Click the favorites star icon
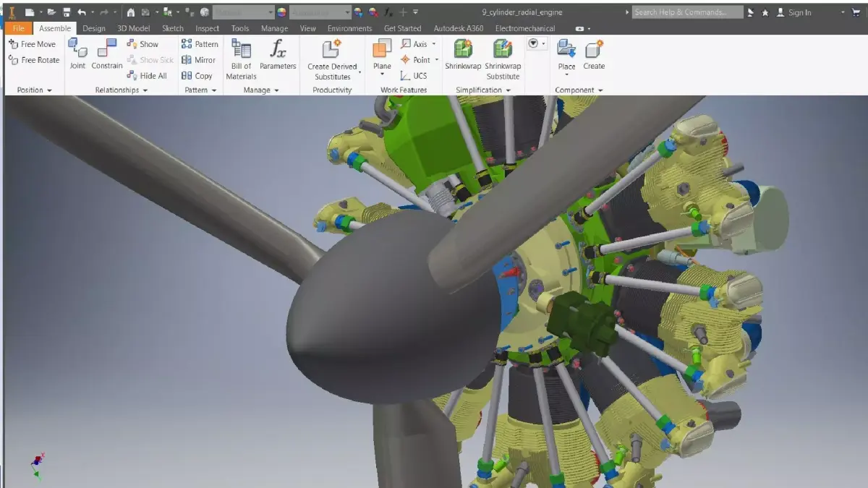Image resolution: width=868 pixels, height=488 pixels. pyautogui.click(x=765, y=12)
